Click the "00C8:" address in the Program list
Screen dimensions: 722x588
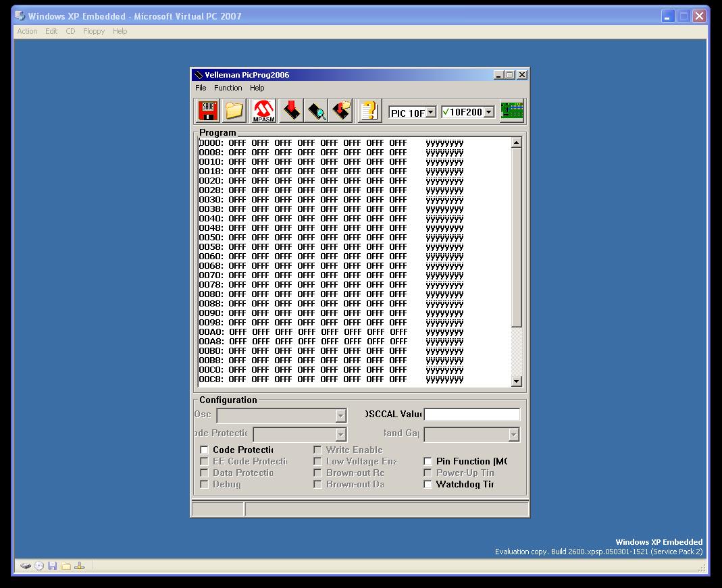click(211, 379)
